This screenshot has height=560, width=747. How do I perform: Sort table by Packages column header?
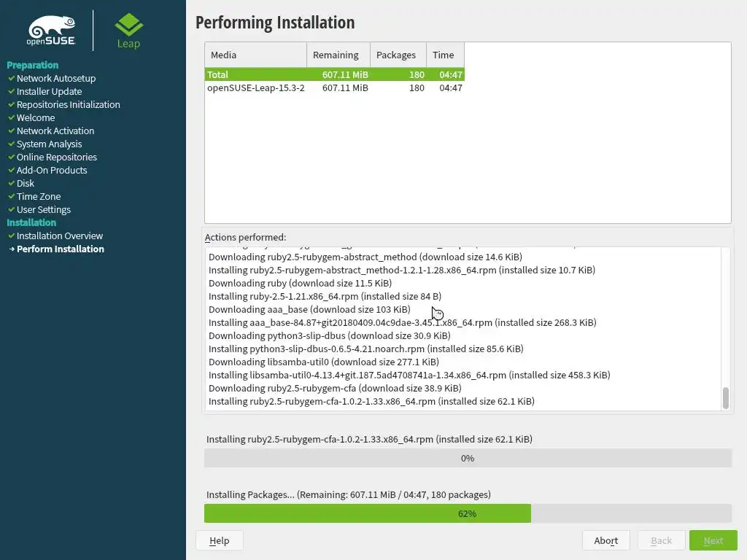coord(398,55)
